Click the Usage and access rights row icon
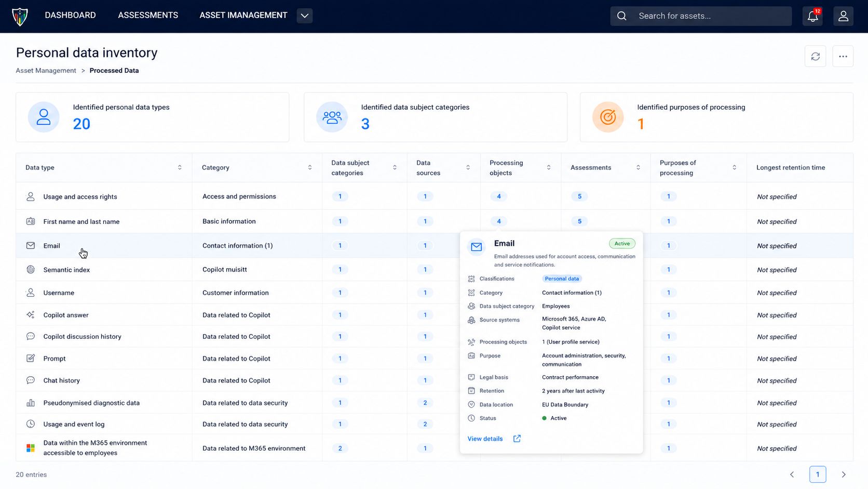Screen dimensions: 868x489 [31, 196]
